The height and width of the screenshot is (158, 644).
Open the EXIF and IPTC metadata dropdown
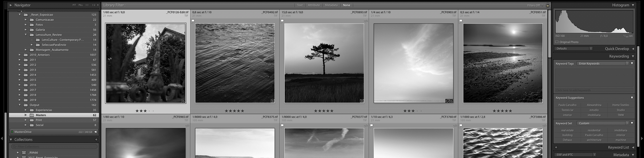576,155
